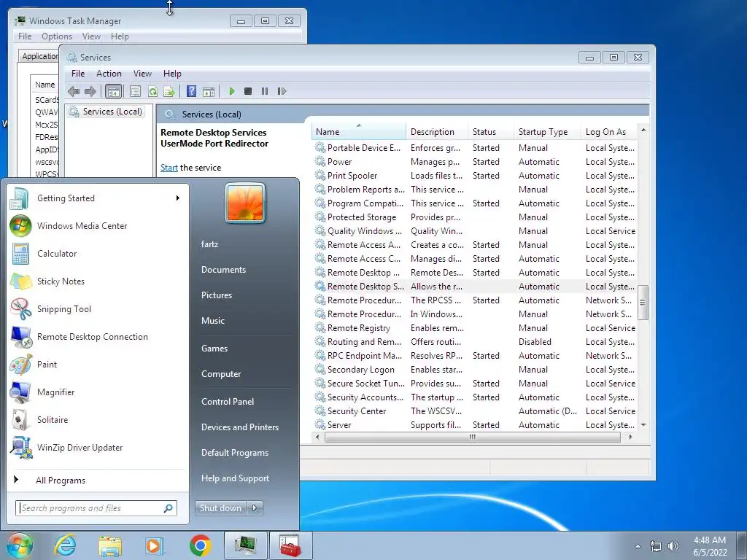Open the Shut down options arrow

pos(255,508)
